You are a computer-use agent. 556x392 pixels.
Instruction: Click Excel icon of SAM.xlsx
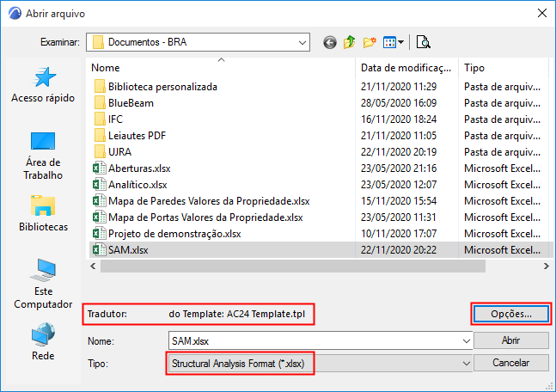(x=100, y=250)
